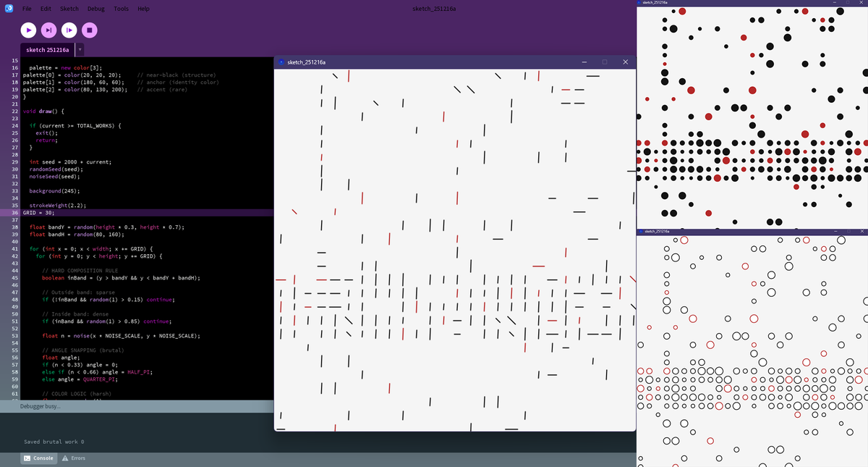Viewport: 868px width, 467px height.
Task: Stop the running sketch
Action: (x=89, y=30)
